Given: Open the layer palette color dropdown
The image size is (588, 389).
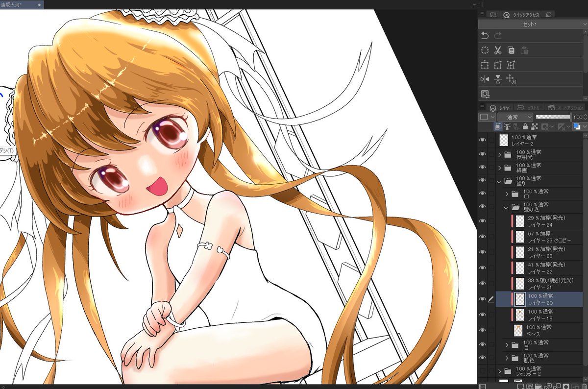Looking at the screenshot, I should click(x=585, y=126).
